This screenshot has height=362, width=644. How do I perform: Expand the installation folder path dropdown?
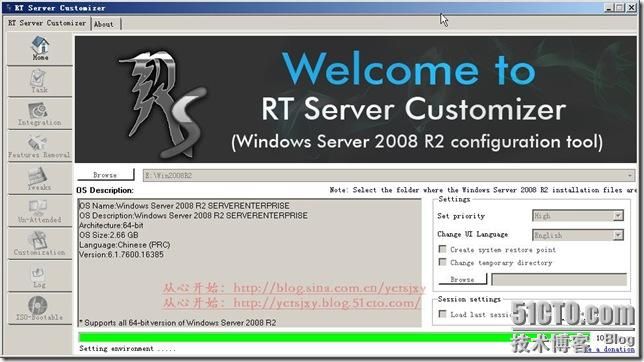(x=630, y=175)
